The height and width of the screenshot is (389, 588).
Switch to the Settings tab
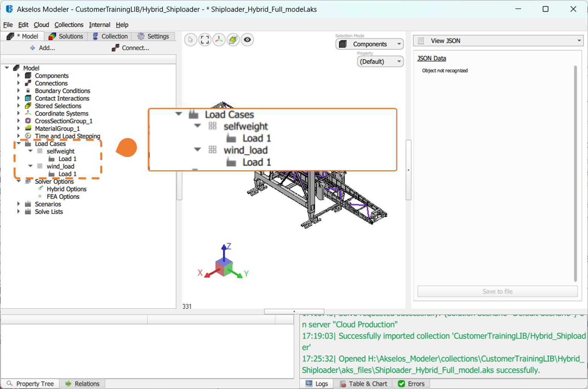click(x=153, y=36)
